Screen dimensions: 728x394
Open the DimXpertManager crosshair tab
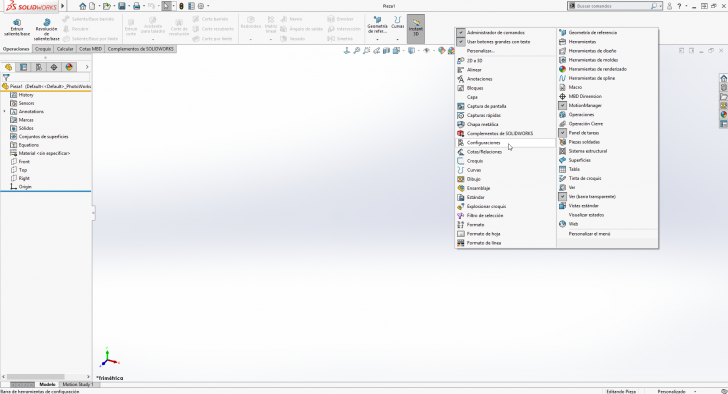pos(54,67)
